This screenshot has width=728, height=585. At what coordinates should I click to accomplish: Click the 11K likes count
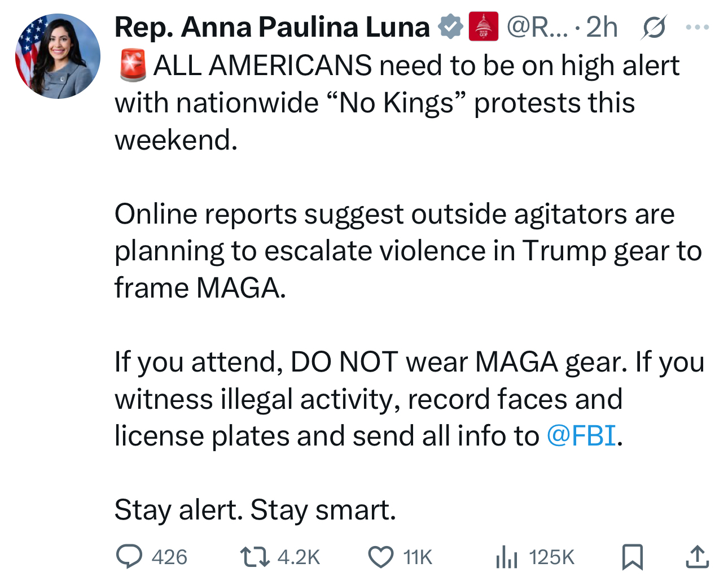coord(418,557)
